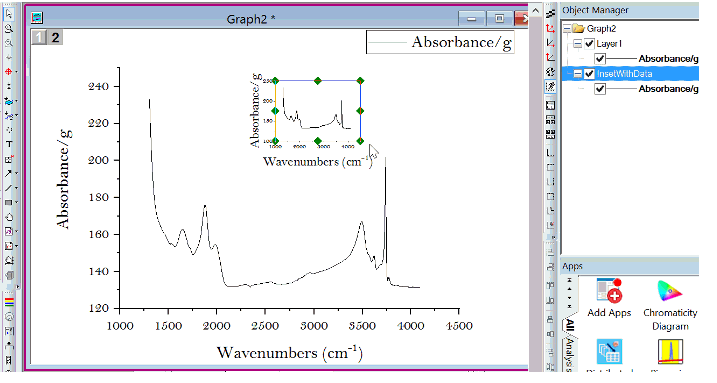
Task: Collapse the Graph2 folder in Object Manager
Action: (x=567, y=28)
